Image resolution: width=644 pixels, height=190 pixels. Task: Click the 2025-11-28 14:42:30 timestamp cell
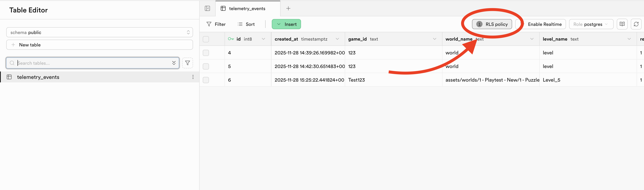pos(308,66)
